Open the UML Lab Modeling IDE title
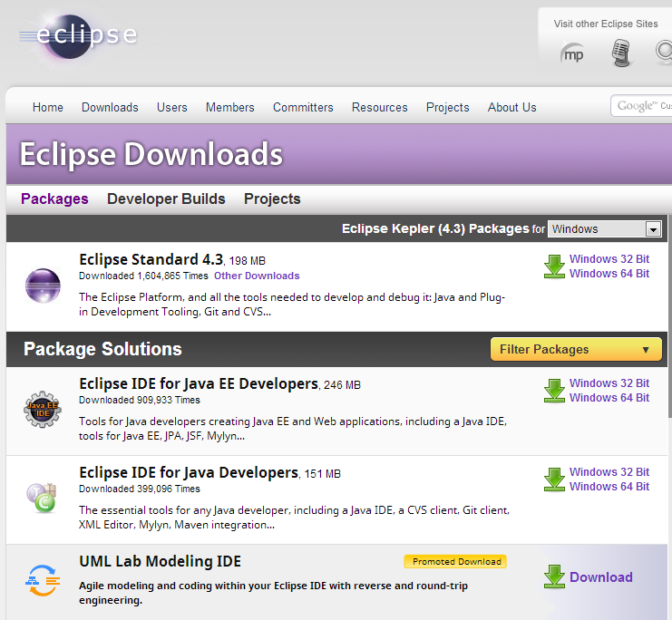Screen dimensions: 672x620 160,561
